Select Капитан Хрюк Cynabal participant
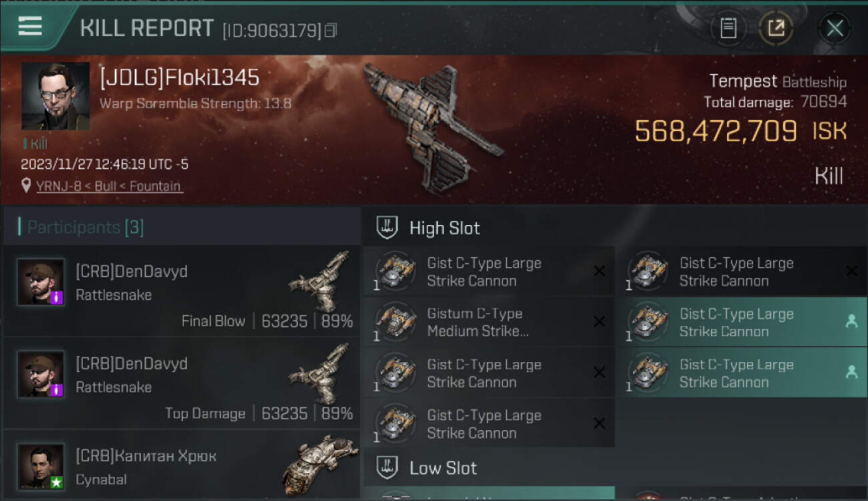868x501 pixels. [x=182, y=466]
